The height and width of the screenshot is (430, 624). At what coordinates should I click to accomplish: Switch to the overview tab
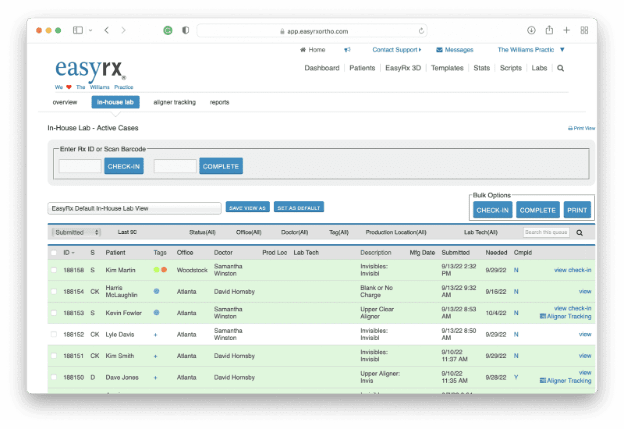point(64,102)
